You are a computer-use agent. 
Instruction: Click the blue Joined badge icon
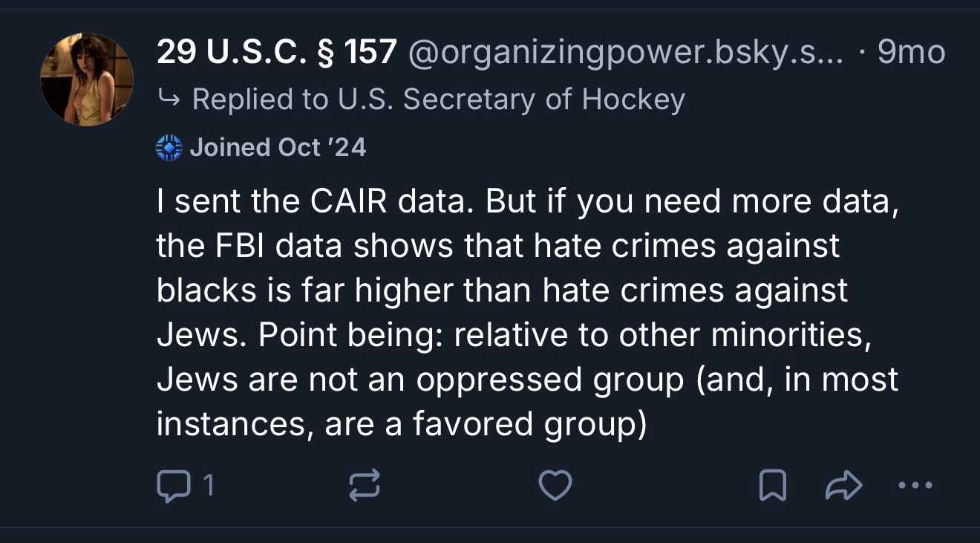coord(169,148)
